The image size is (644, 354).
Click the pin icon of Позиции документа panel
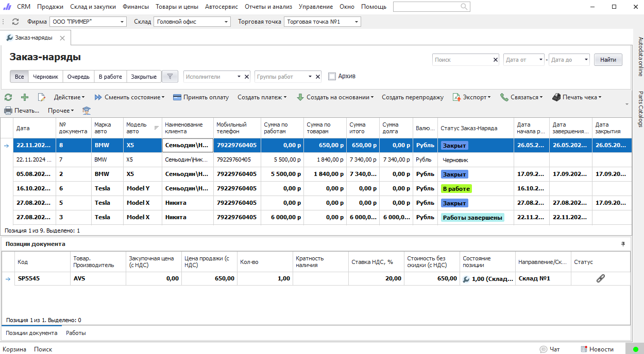tap(623, 244)
